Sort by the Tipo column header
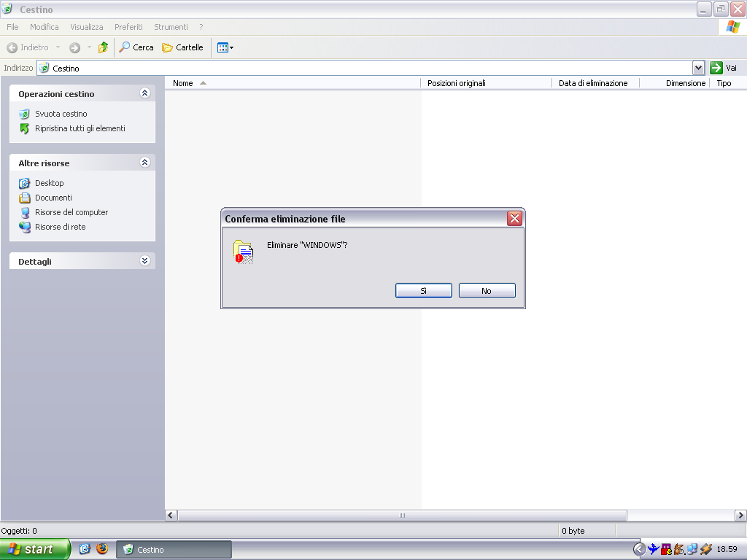Viewport: 747px width, 560px height. point(728,83)
